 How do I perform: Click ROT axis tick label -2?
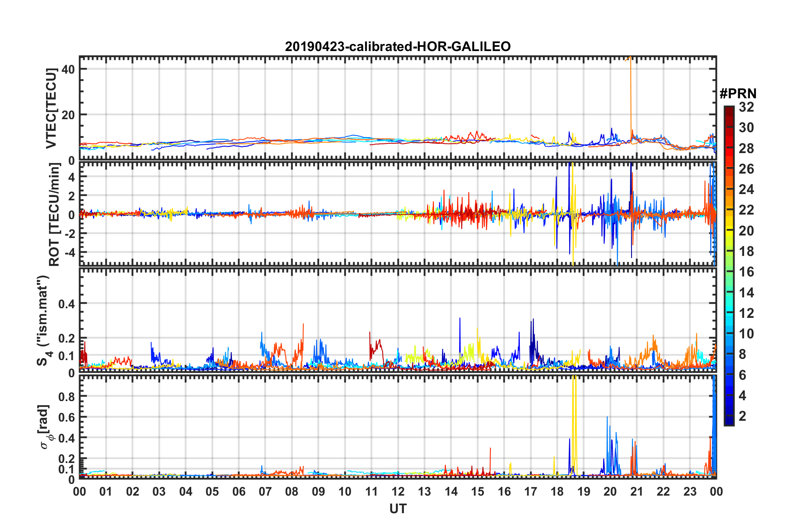click(x=69, y=234)
